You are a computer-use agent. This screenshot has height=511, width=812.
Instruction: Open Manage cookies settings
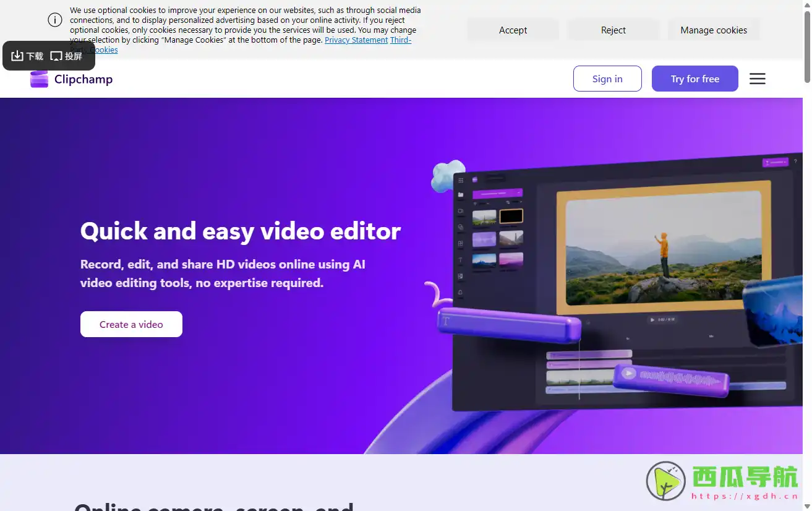[714, 30]
